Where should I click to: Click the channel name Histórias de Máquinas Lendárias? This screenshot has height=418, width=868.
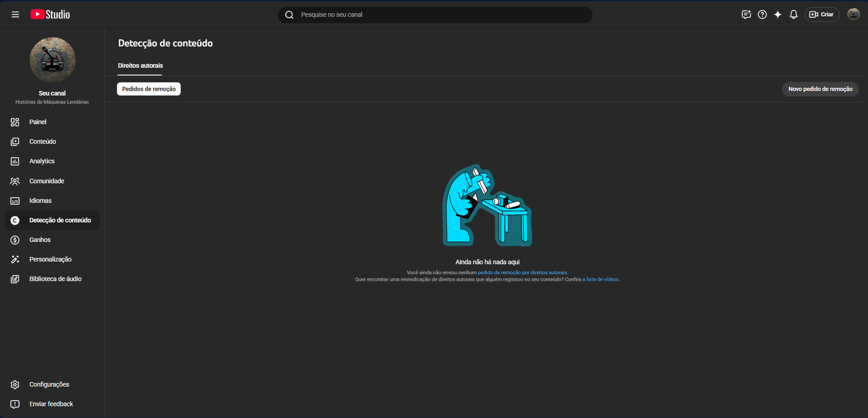click(52, 102)
